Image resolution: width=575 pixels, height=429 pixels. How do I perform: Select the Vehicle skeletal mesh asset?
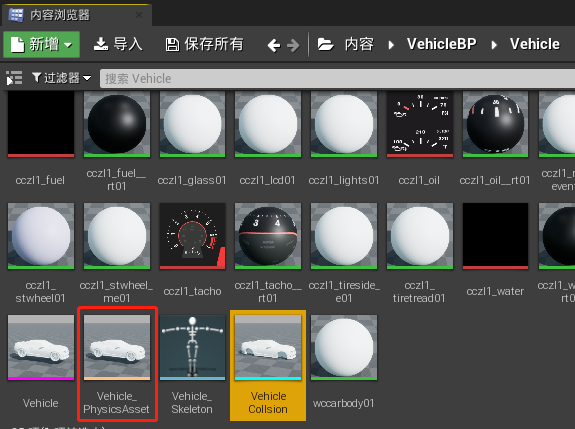click(x=41, y=365)
